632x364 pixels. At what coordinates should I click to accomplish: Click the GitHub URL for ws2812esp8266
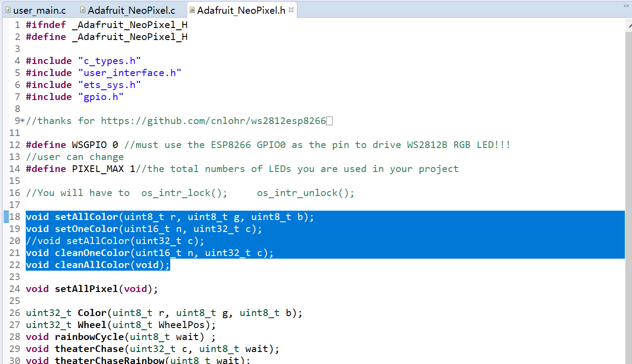213,120
